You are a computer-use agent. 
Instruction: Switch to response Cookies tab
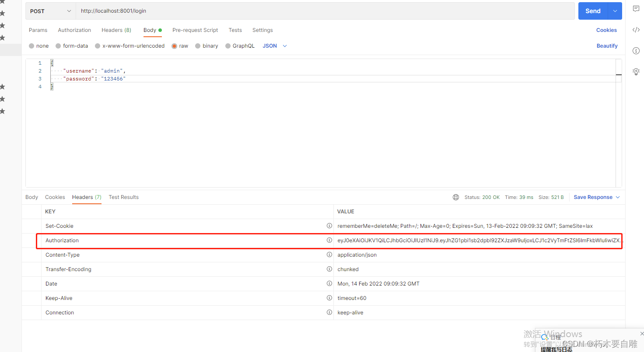tap(55, 197)
